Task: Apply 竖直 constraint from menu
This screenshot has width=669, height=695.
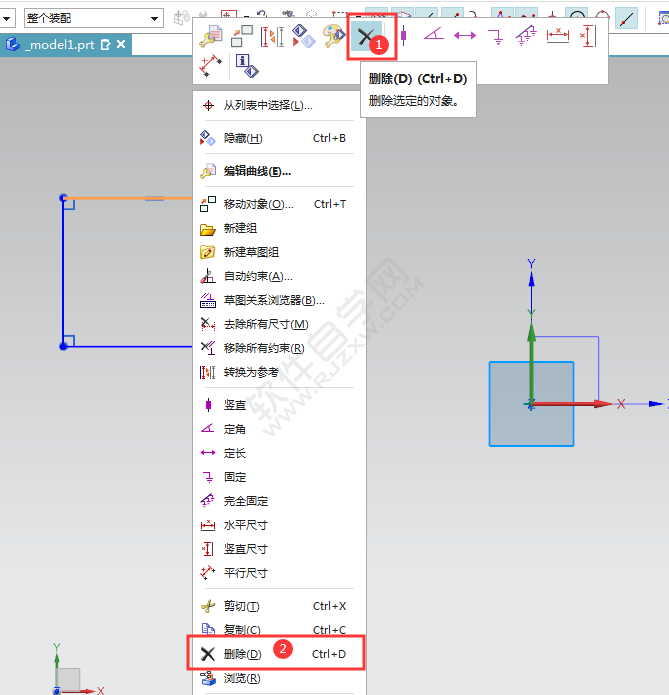Action: click(280, 405)
